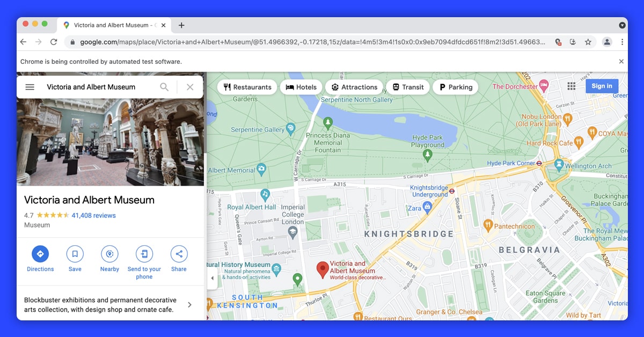The height and width of the screenshot is (337, 644).
Task: Expand the museum description with the chevron
Action: (x=189, y=305)
